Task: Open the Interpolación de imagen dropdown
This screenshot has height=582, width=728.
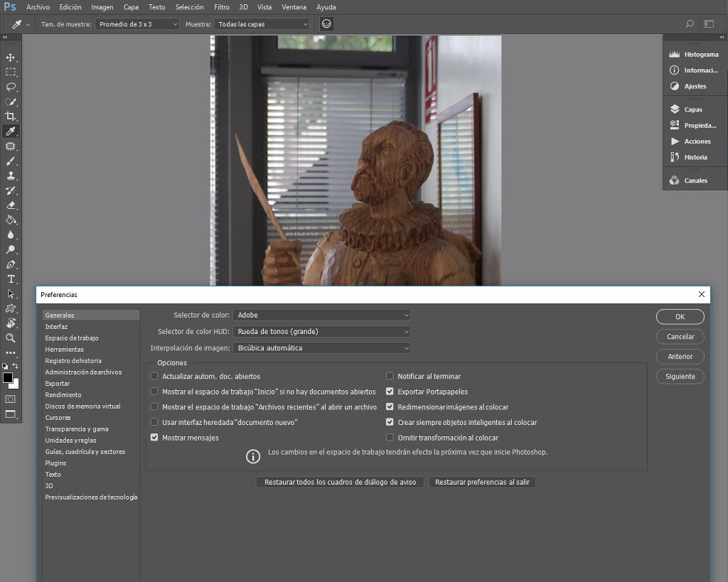Action: coord(321,347)
